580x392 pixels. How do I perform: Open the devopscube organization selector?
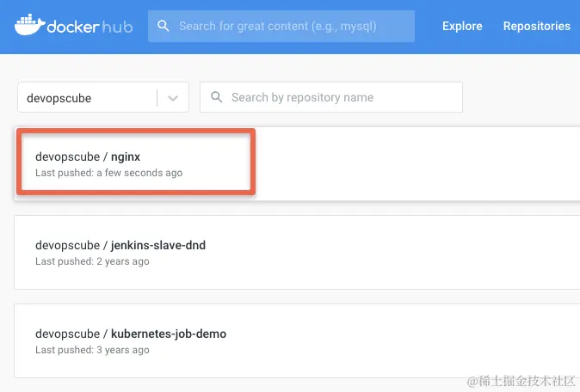point(103,97)
